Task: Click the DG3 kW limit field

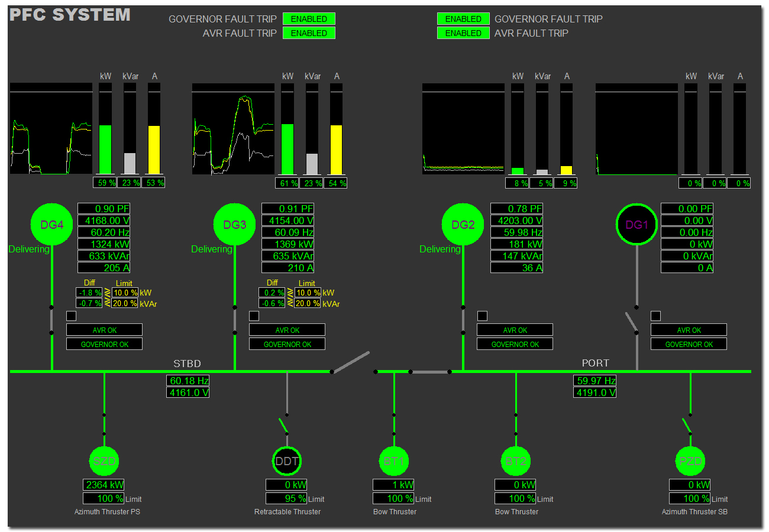Action: click(308, 293)
